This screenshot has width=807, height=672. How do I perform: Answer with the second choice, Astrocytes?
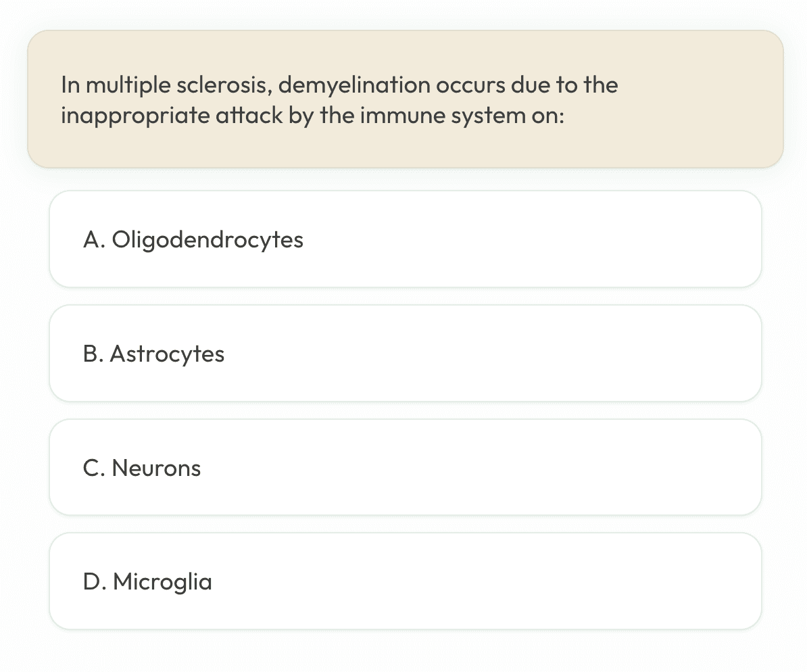click(x=406, y=354)
